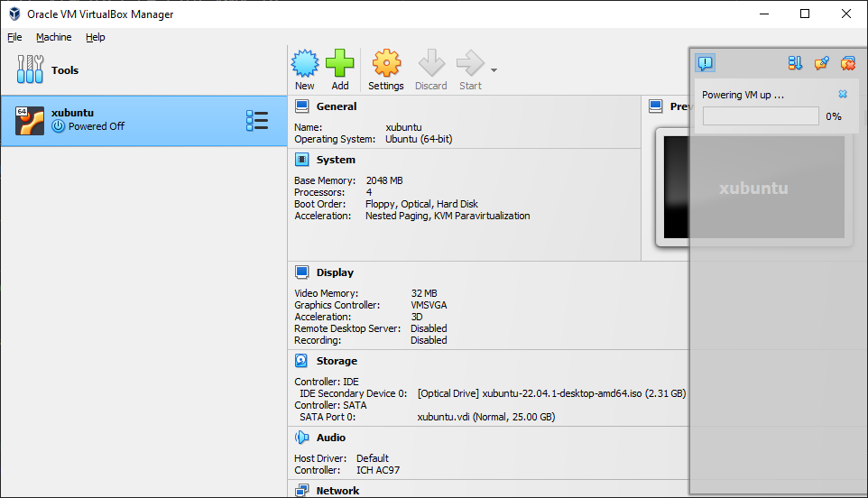Open the File menu
Viewport: 868px width, 498px height.
point(14,37)
